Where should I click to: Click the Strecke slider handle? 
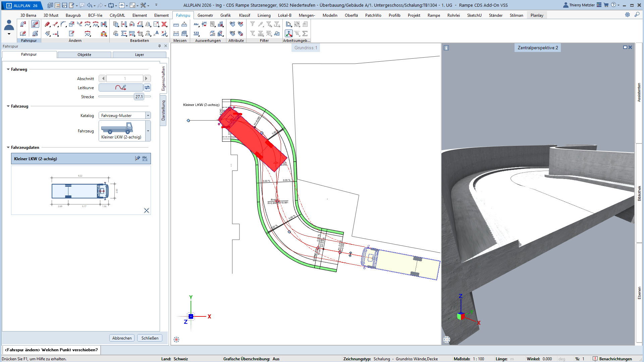(x=139, y=97)
